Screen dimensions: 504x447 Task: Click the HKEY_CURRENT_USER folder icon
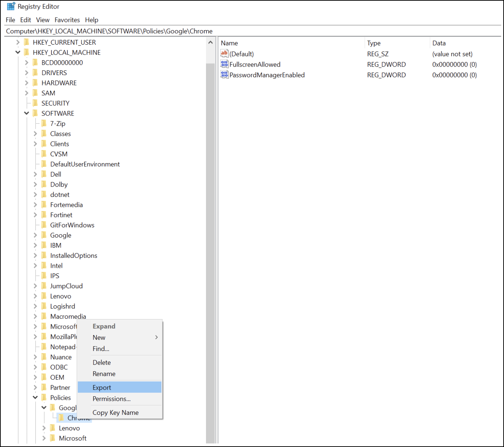(27, 43)
